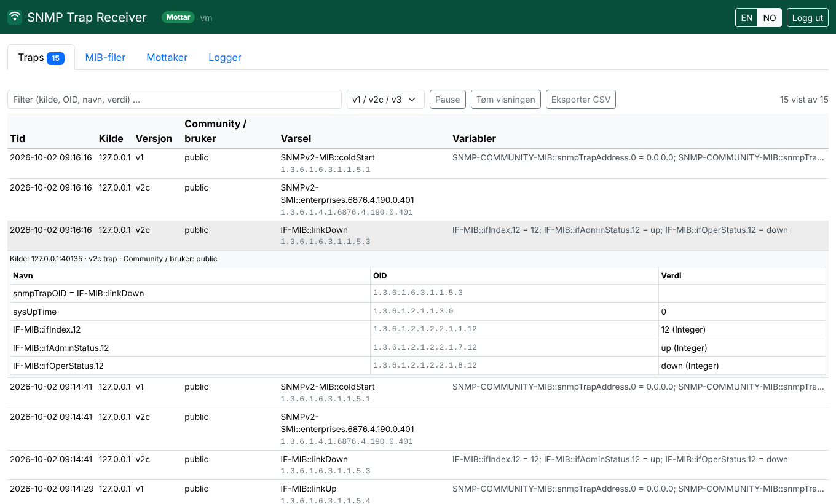
Task: Click the IF-MIB::ifOperStatus.12 name cell
Action: point(191,366)
